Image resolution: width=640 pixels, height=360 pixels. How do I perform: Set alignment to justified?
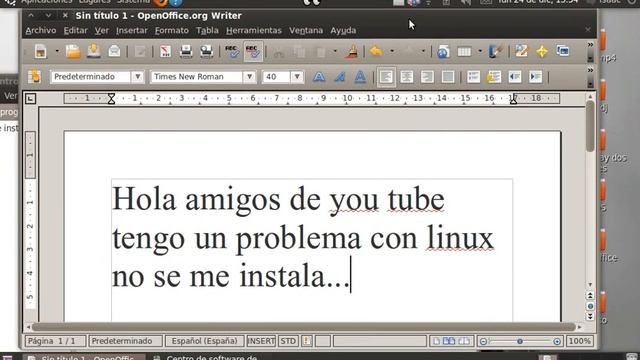click(x=448, y=77)
